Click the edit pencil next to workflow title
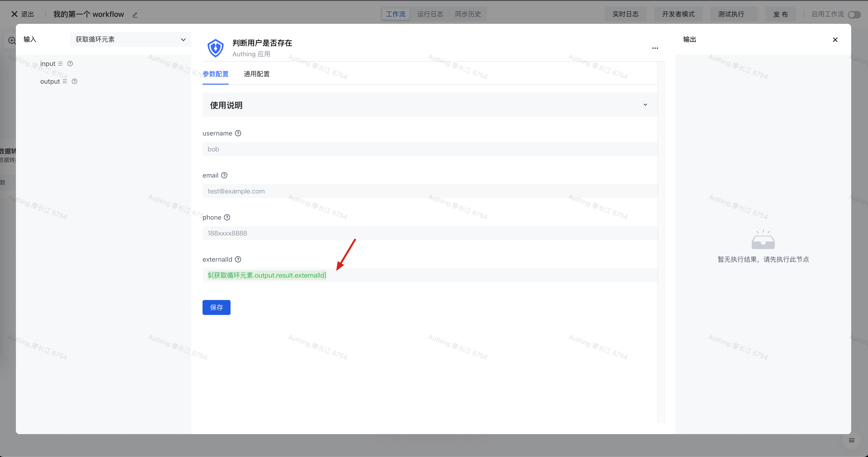 tap(135, 14)
